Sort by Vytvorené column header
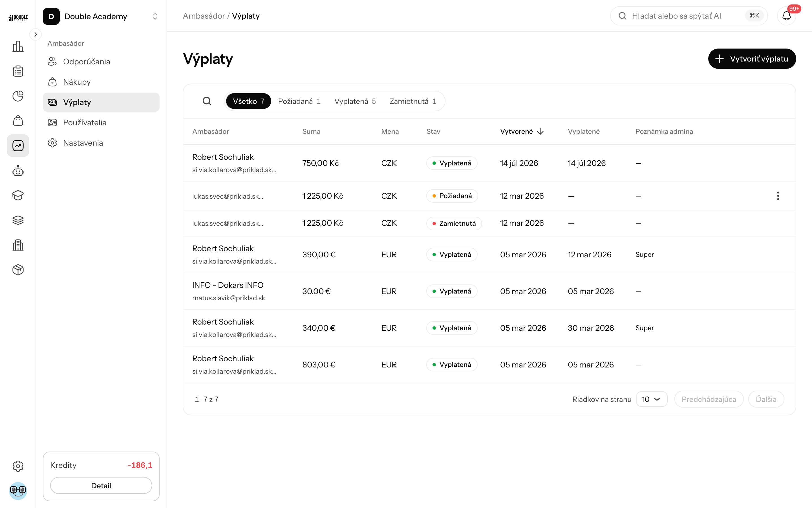The image size is (812, 508). 521,131
